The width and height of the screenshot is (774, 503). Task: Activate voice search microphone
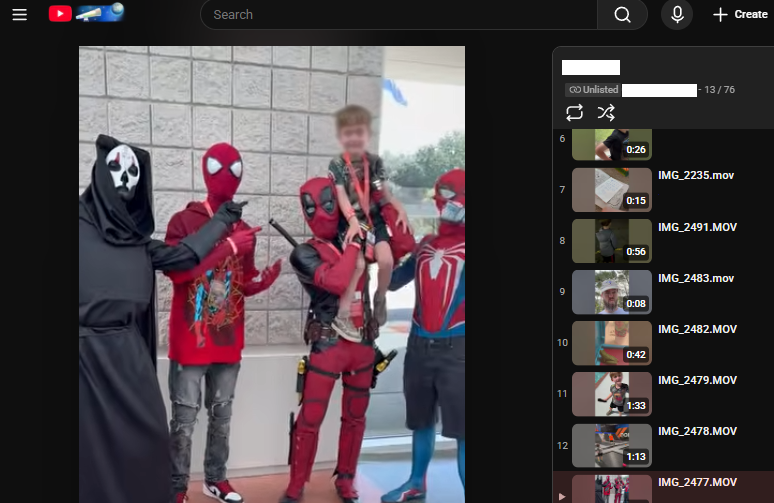click(677, 15)
